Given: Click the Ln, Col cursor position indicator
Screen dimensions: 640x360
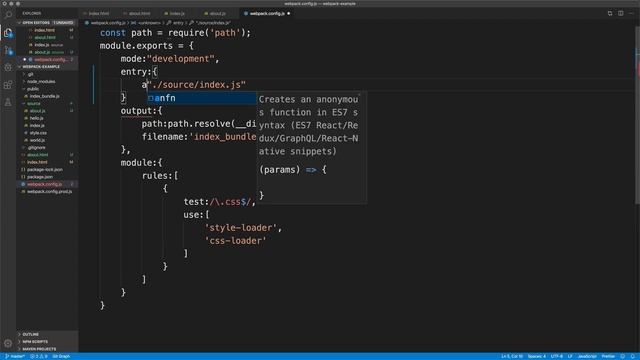Looking at the screenshot, I should (512, 356).
